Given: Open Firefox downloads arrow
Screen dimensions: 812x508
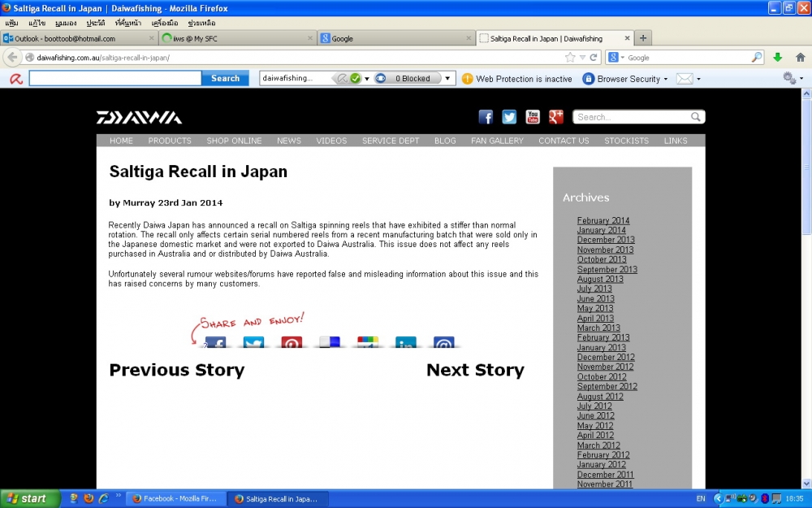Looking at the screenshot, I should [x=777, y=58].
